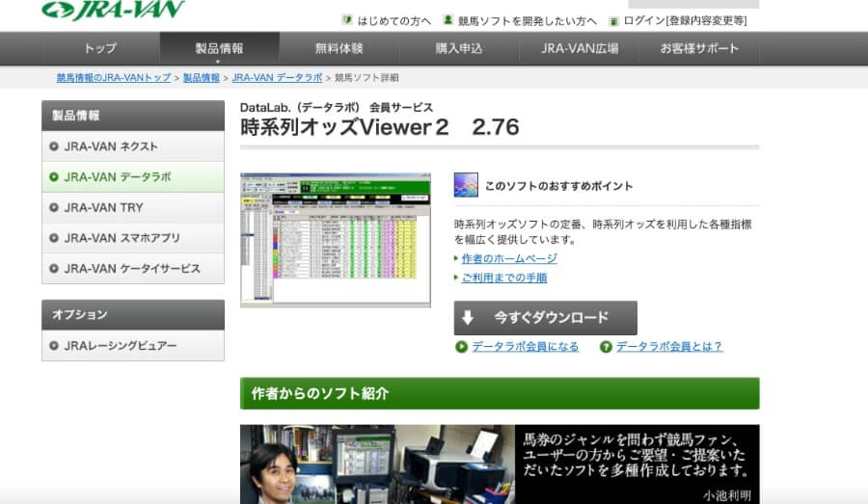868x504 pixels.
Task: Click the bullet icon beside JRA-VAN ネクスト
Action: click(x=54, y=146)
